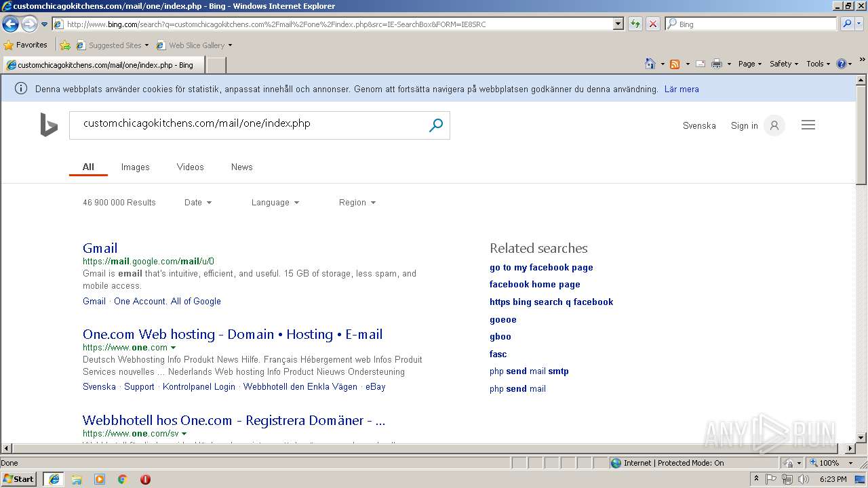Click the Bing search magnifier button

pyautogui.click(x=436, y=125)
